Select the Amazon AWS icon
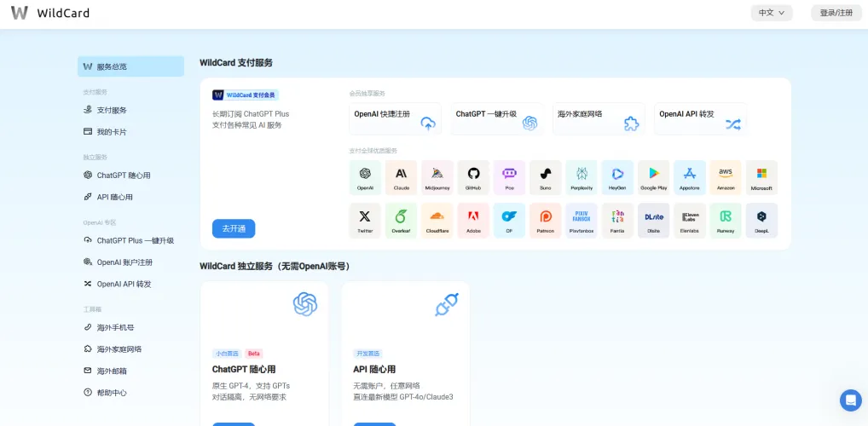The image size is (868, 426). point(726,177)
